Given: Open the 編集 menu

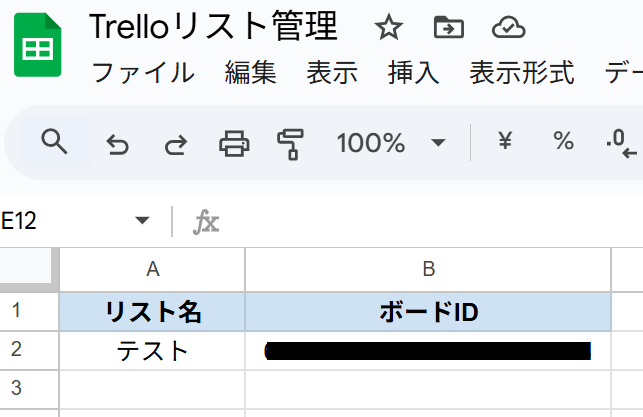Looking at the screenshot, I should click(x=250, y=73).
